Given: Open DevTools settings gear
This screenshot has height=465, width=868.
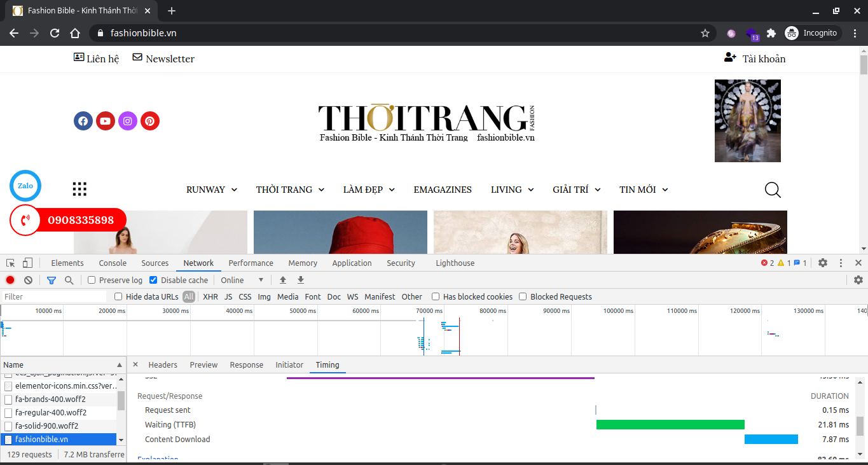Looking at the screenshot, I should [x=823, y=263].
